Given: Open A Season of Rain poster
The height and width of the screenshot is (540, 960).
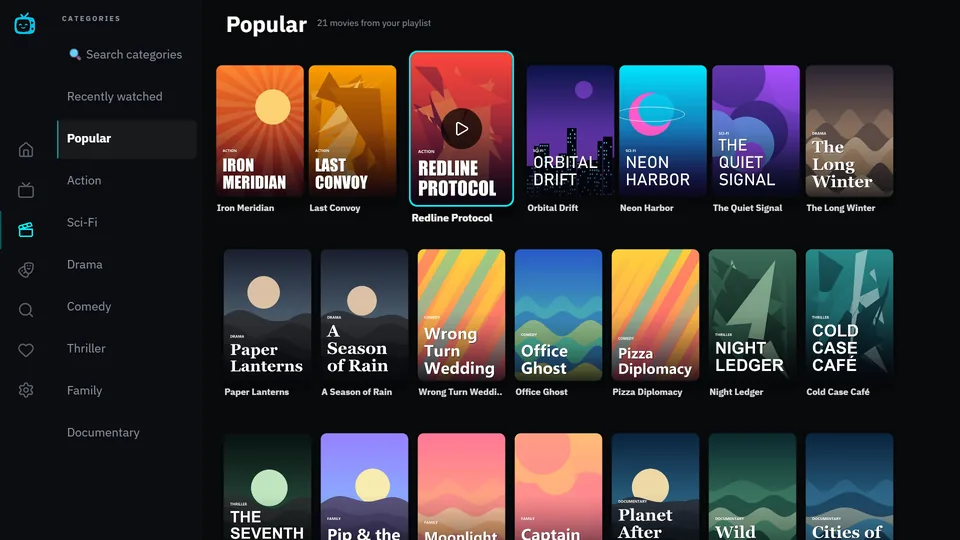Looking at the screenshot, I should (364, 315).
